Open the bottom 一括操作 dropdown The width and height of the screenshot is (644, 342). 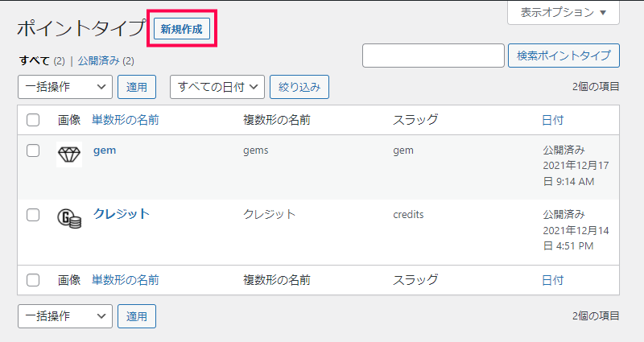[65, 316]
